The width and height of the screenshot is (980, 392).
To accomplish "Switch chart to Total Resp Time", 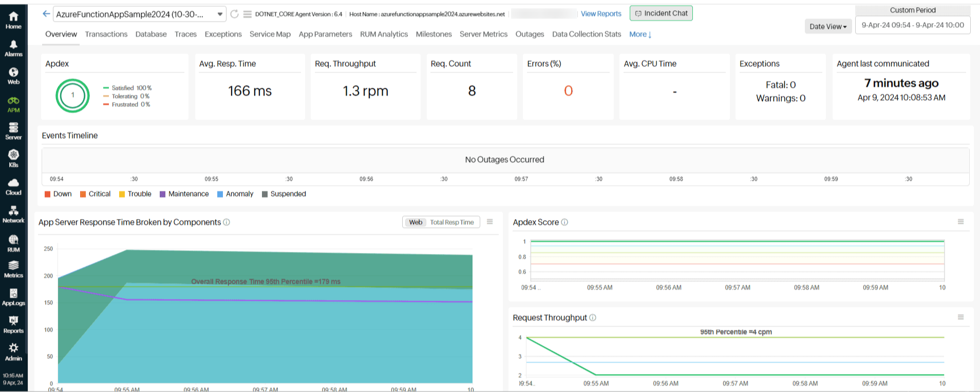I will (452, 222).
